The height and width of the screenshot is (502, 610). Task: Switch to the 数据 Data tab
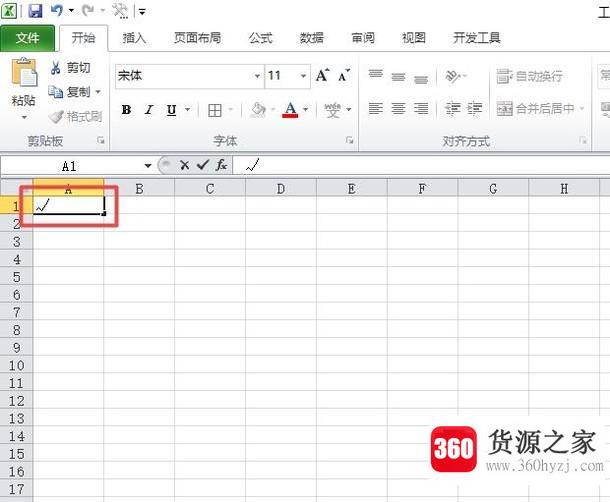click(x=312, y=38)
